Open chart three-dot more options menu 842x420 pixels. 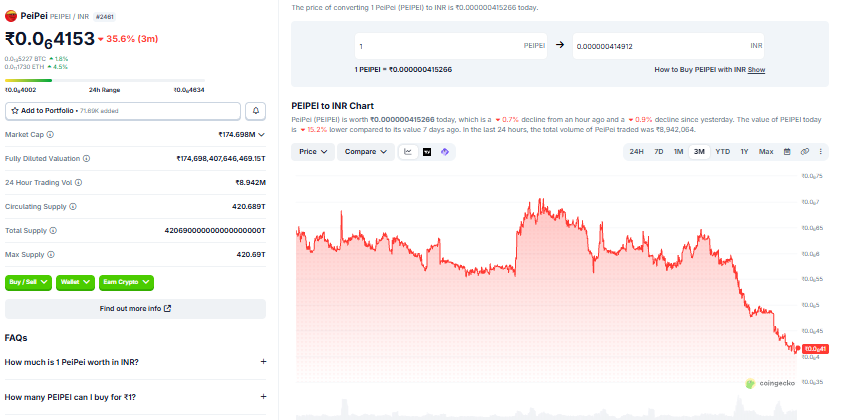pos(821,152)
